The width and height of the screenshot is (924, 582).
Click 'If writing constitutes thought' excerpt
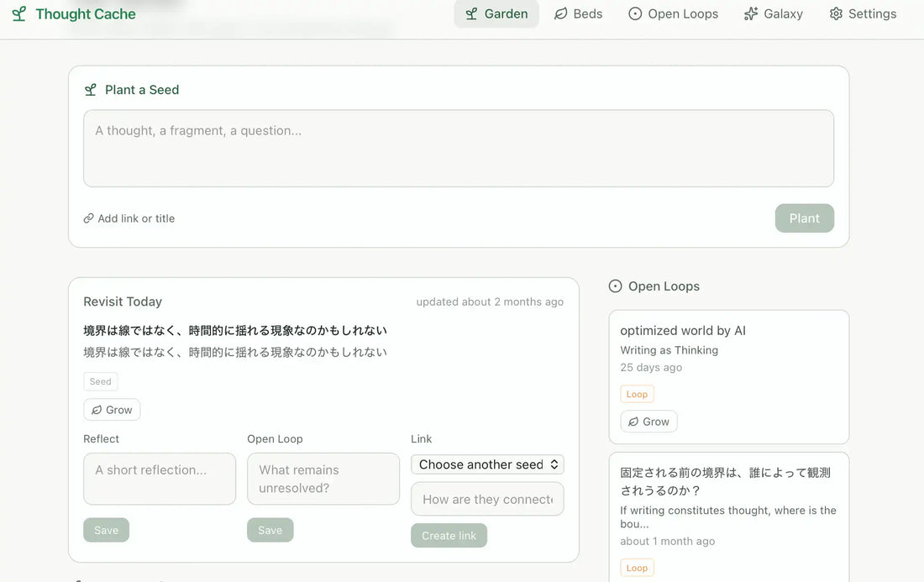point(727,517)
